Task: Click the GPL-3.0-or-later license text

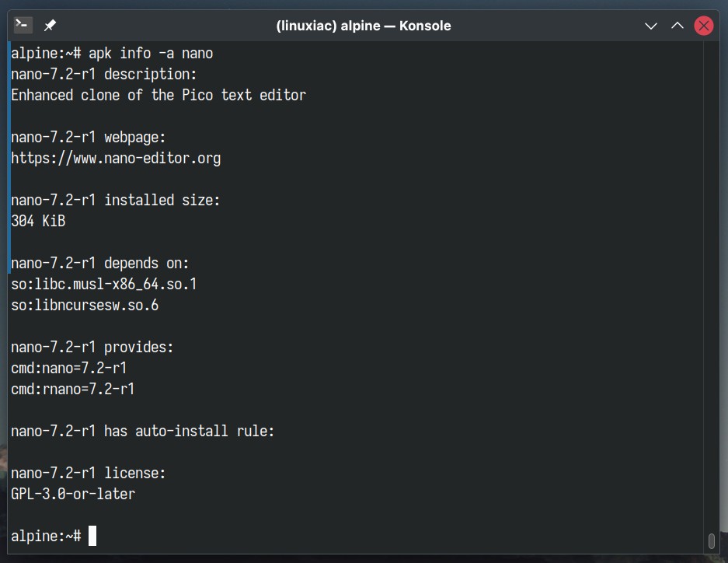Action: (x=73, y=494)
